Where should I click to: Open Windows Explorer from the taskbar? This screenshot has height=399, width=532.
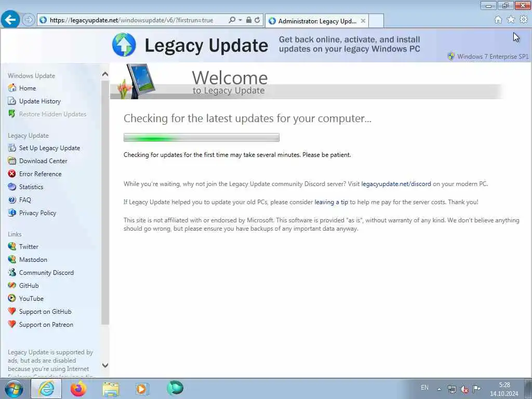pos(111,389)
